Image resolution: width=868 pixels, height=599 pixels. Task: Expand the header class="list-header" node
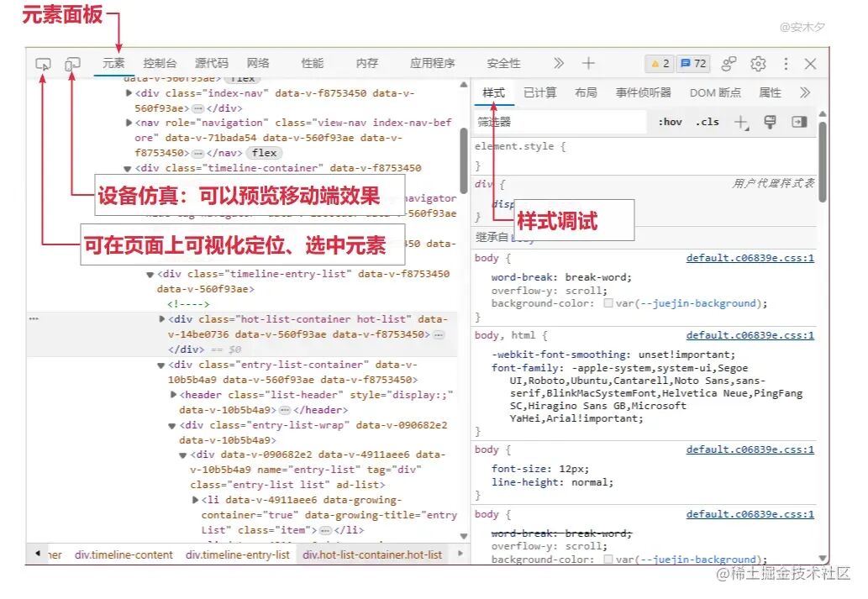click(x=173, y=395)
